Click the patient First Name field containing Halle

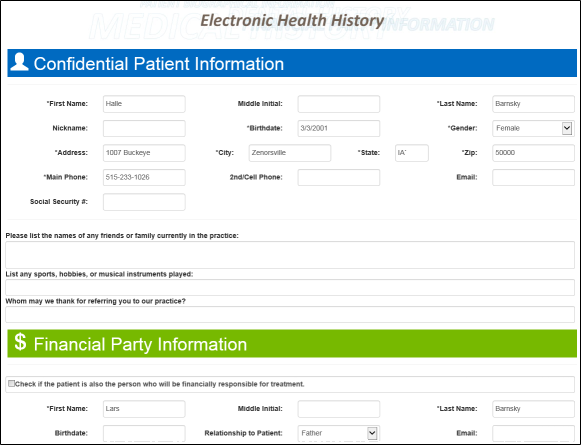point(144,104)
